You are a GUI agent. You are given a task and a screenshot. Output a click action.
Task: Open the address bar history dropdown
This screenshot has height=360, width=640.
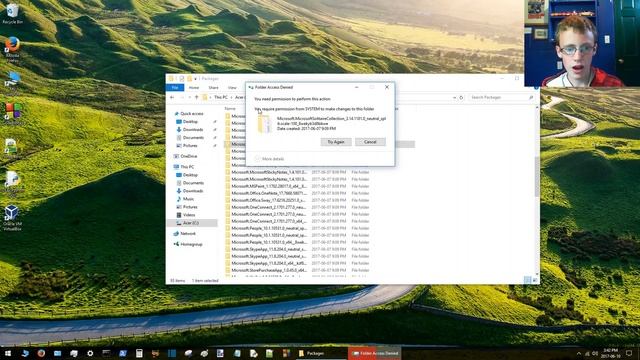coord(454,98)
